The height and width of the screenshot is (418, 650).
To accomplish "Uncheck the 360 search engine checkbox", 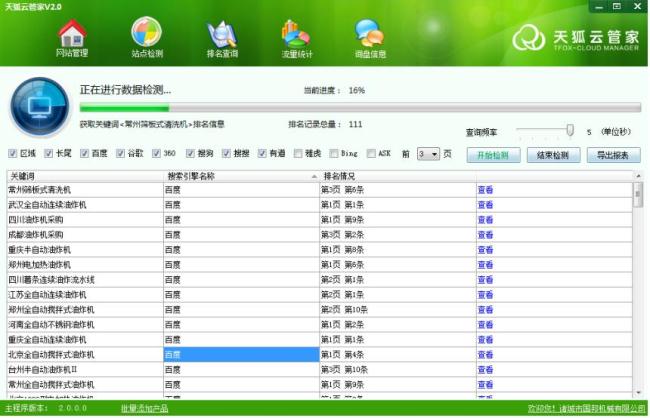I will [x=156, y=153].
